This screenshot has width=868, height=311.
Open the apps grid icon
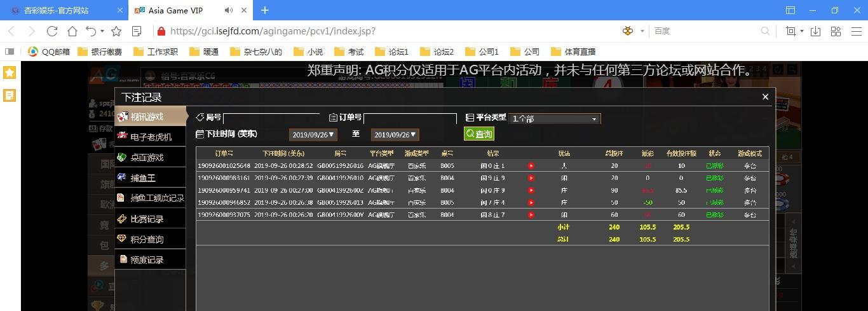point(836,31)
